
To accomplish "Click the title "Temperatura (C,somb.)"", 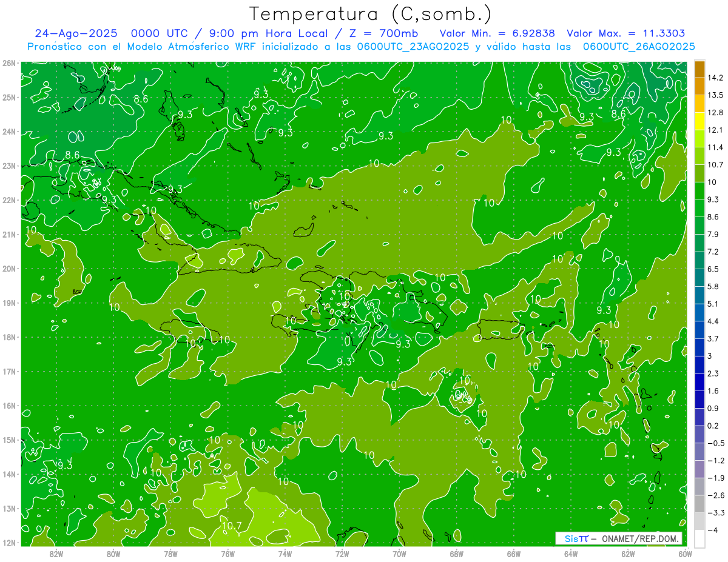I will pyautogui.click(x=371, y=14).
